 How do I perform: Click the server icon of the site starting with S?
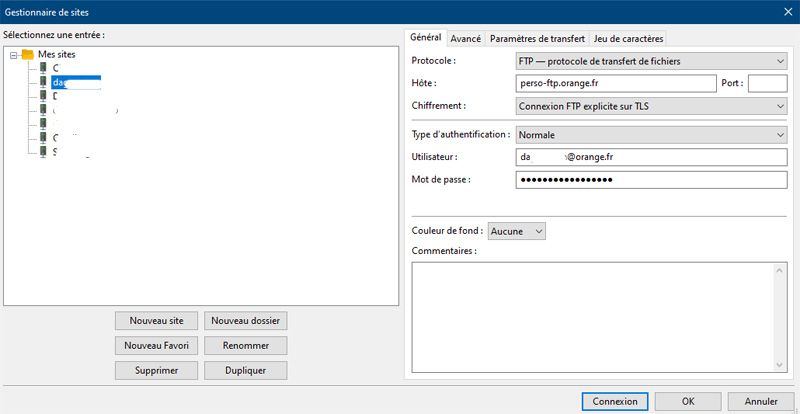pyautogui.click(x=43, y=151)
